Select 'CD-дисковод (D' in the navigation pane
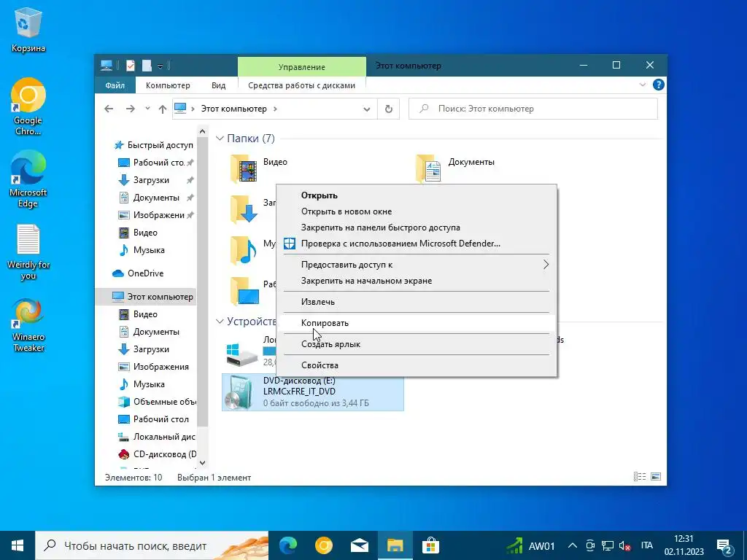The image size is (747, 560). tap(158, 454)
